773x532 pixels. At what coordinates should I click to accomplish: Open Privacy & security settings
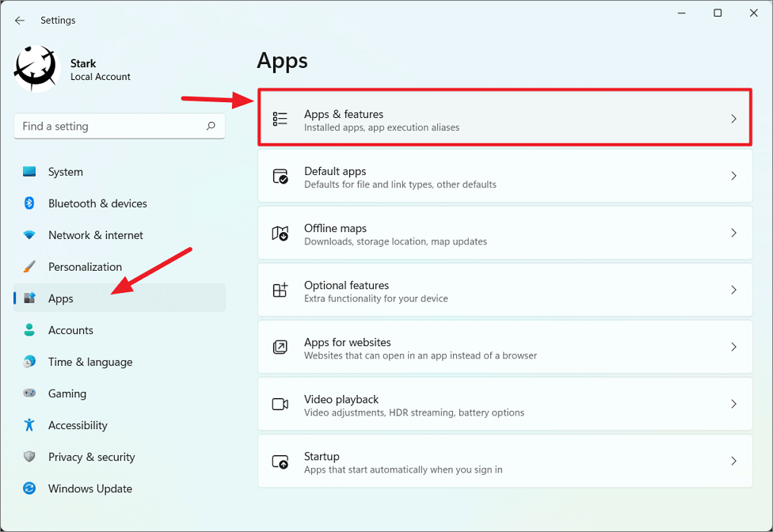[x=120, y=457]
